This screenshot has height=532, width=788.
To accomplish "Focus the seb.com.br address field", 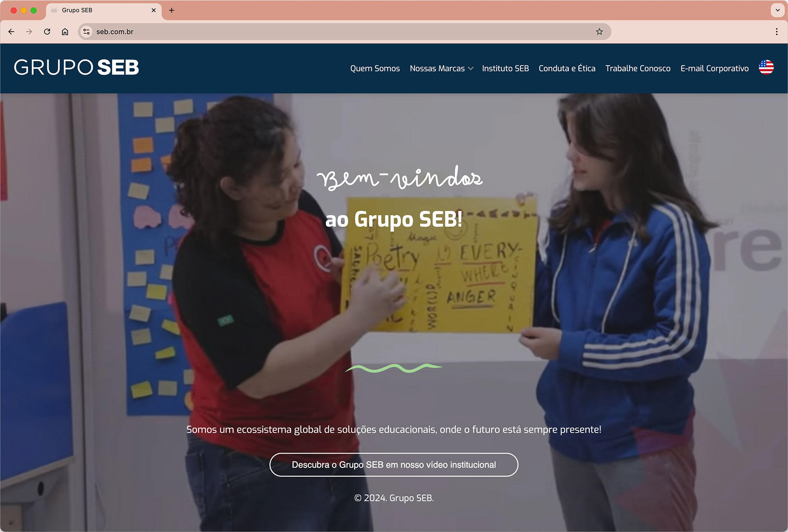I will (x=328, y=32).
